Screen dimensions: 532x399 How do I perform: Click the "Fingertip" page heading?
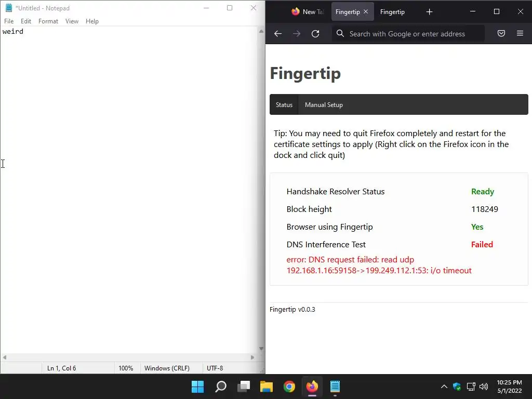coord(305,74)
